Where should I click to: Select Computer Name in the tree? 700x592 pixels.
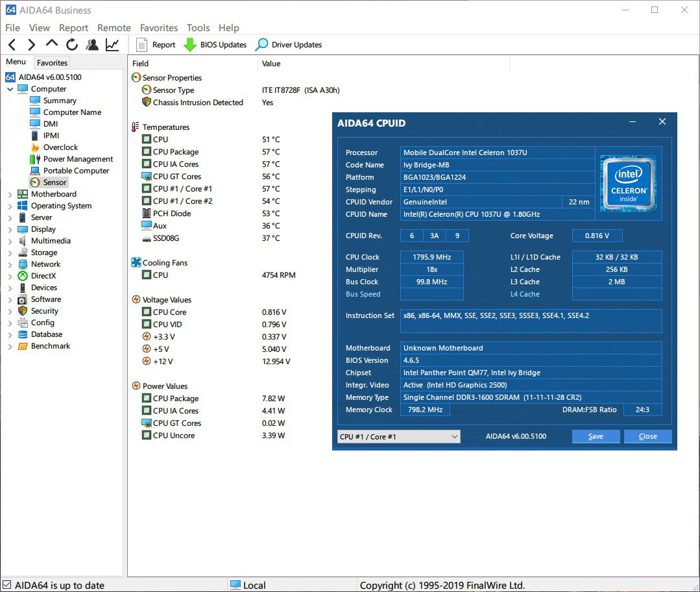pos(66,112)
